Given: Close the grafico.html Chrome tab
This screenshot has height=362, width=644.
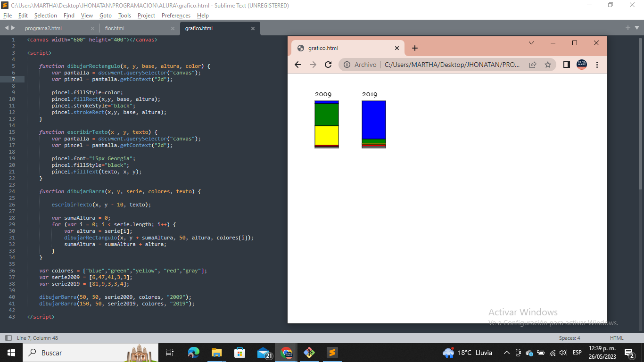Looking at the screenshot, I should coord(396,48).
